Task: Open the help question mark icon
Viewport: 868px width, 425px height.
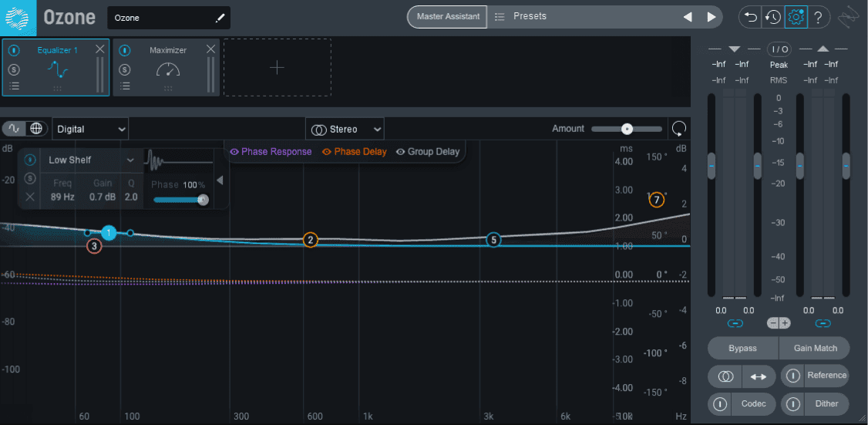Action: click(818, 17)
